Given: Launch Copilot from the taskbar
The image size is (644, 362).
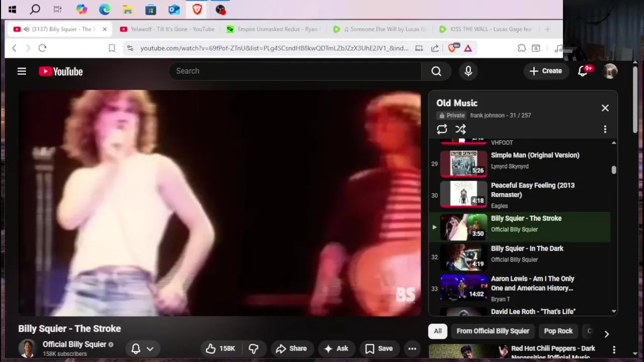Looking at the screenshot, I should [82, 9].
